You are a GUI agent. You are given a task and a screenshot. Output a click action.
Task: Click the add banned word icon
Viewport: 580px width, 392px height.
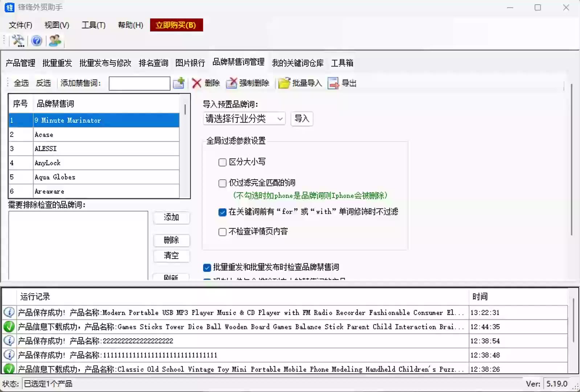[x=179, y=83]
